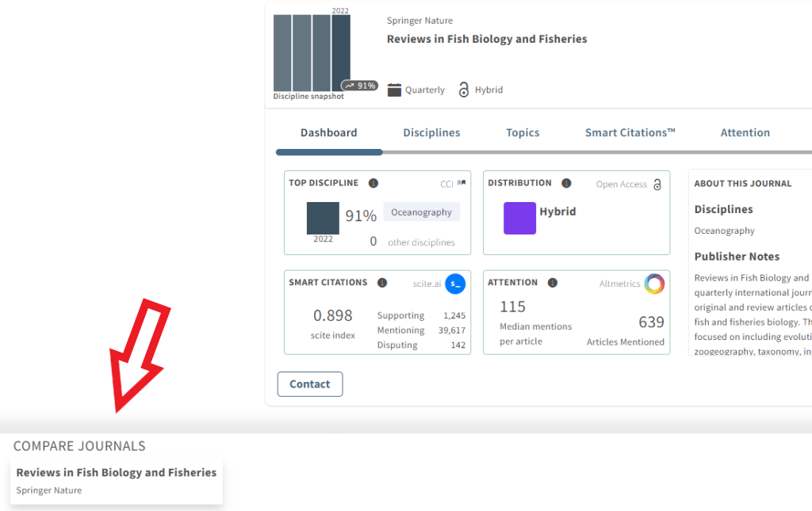
Task: Click the Oceanography discipline link
Action: coord(421,212)
